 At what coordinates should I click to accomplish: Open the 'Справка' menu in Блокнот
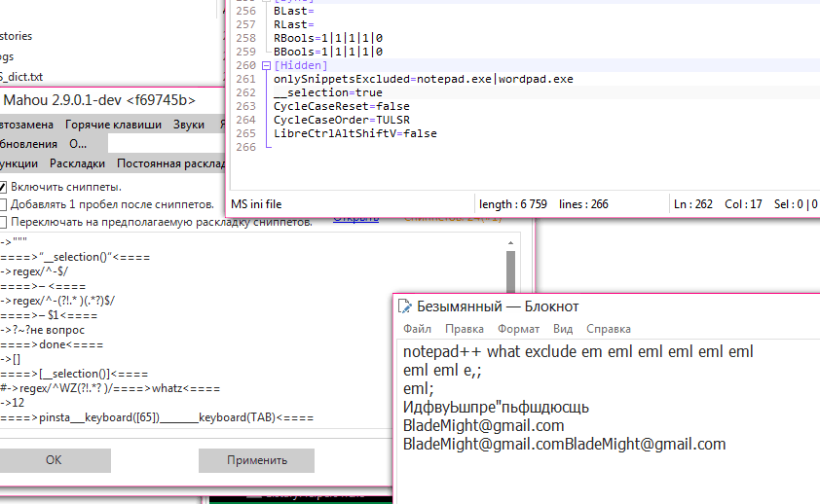point(609,329)
